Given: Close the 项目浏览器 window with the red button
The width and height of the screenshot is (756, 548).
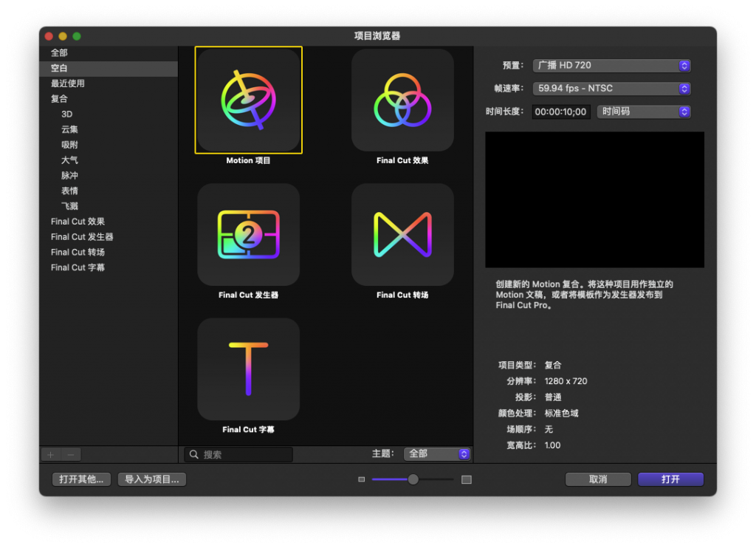Looking at the screenshot, I should pos(49,36).
